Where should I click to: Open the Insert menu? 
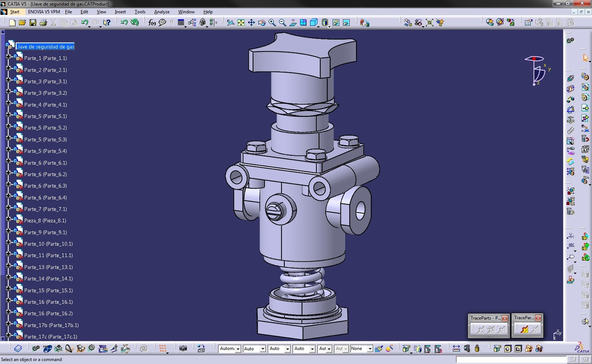[120, 12]
